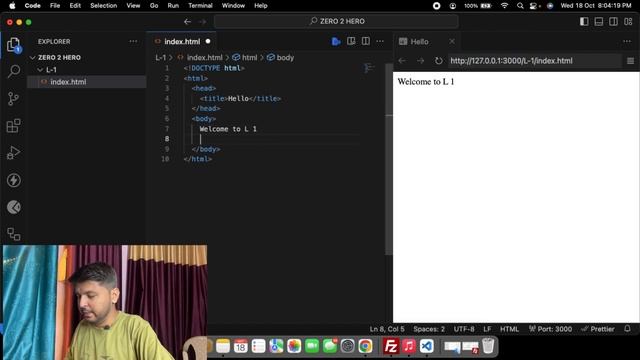Click the preview browser forward arrow
The image size is (640, 360).
coord(420,61)
